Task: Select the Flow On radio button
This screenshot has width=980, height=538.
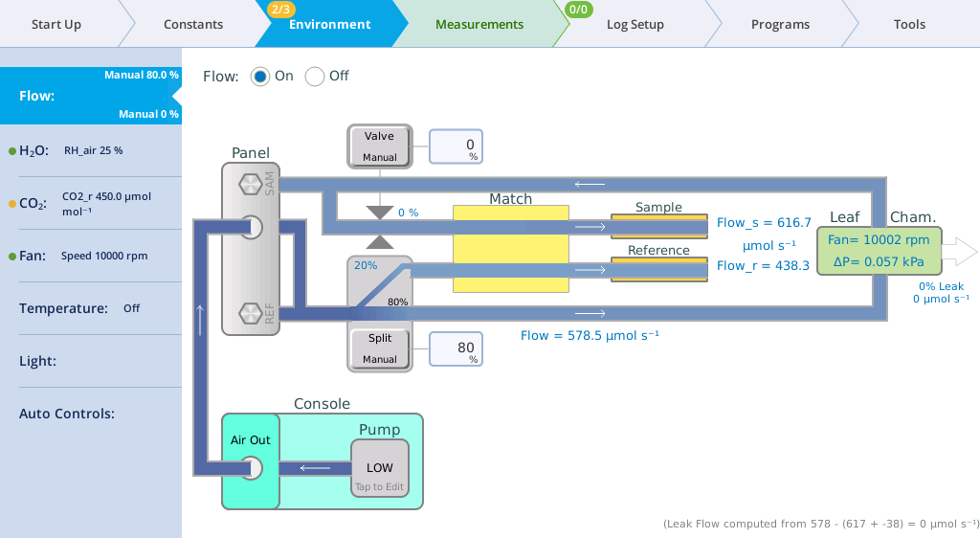Action: point(260,77)
